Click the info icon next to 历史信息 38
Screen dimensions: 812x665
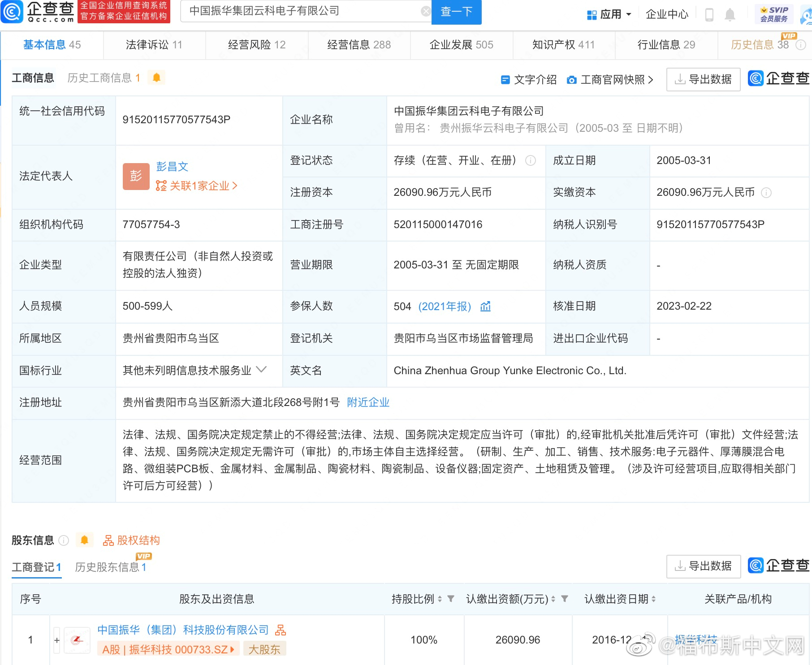pos(801,45)
